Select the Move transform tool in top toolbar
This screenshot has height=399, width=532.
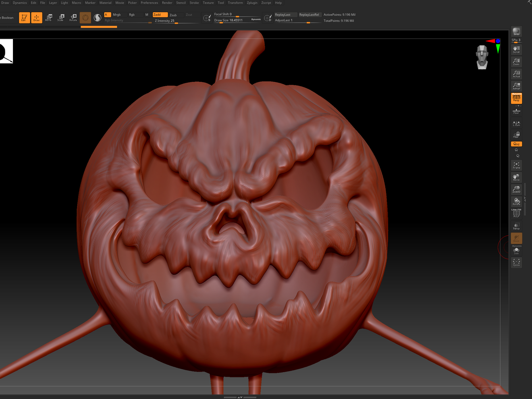(x=49, y=17)
